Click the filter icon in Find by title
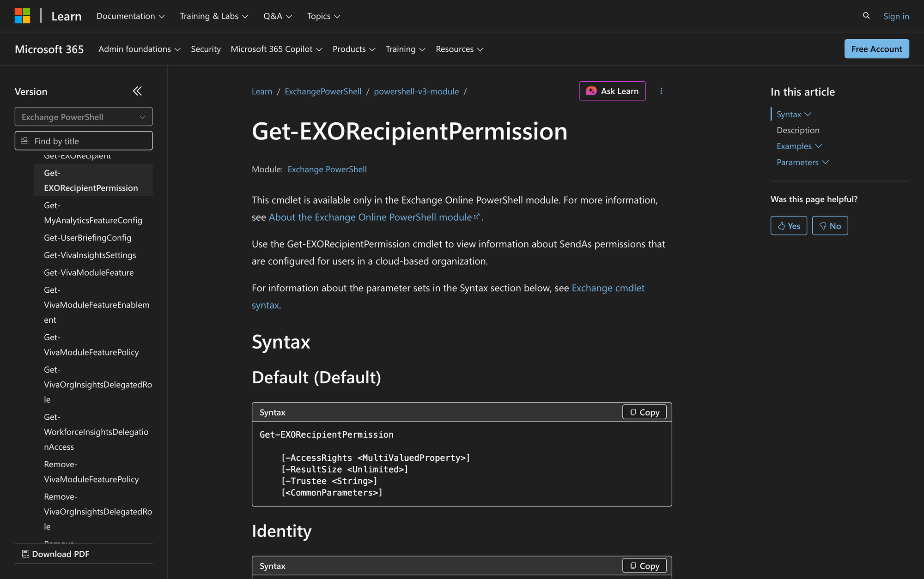Screen dimensions: 924x579 [25, 141]
